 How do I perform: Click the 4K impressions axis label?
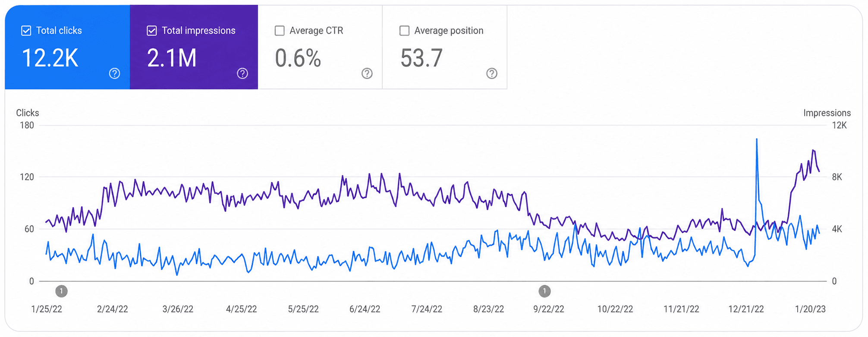tap(837, 229)
